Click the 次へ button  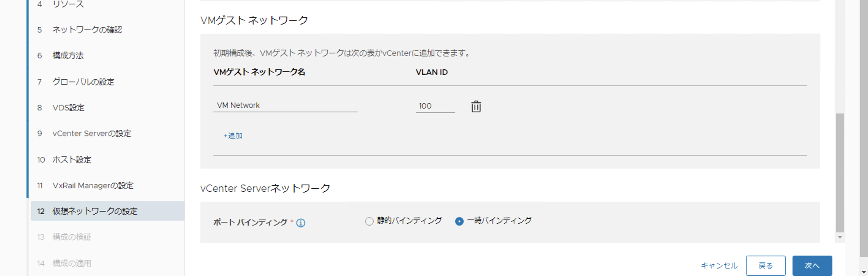pyautogui.click(x=812, y=266)
